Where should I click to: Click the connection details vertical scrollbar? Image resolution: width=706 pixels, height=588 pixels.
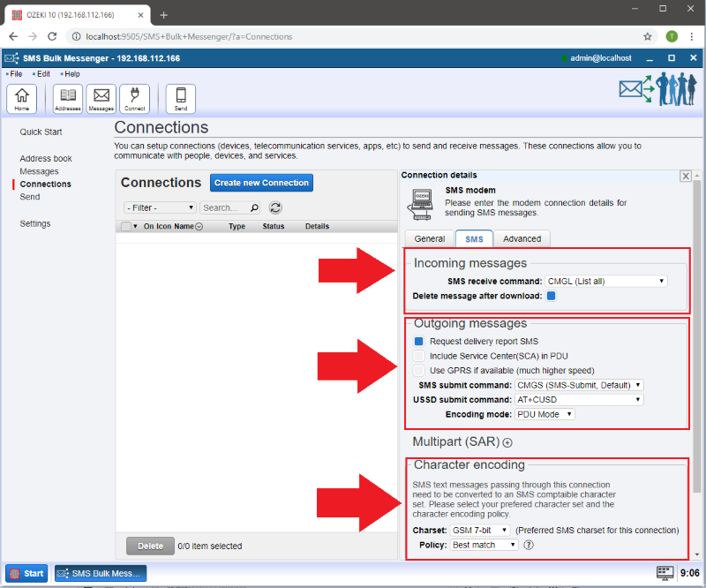point(698,353)
